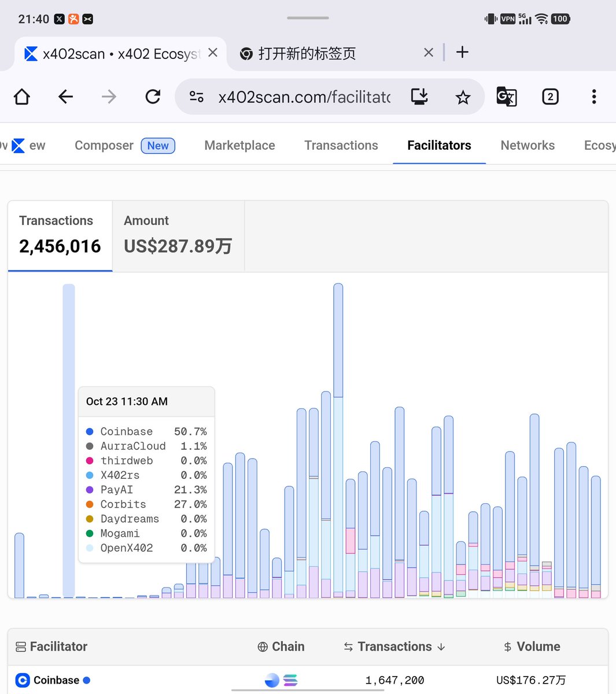Click the Chain globe icon in the table header
The width and height of the screenshot is (616, 694).
(263, 647)
